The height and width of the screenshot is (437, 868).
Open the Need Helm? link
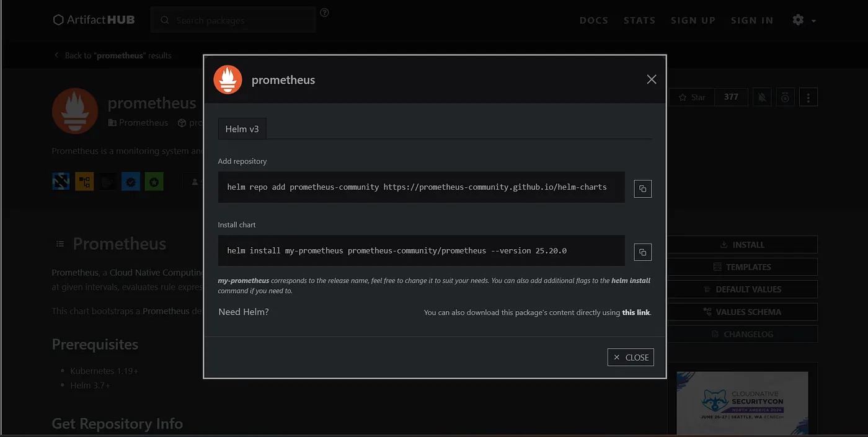point(244,312)
